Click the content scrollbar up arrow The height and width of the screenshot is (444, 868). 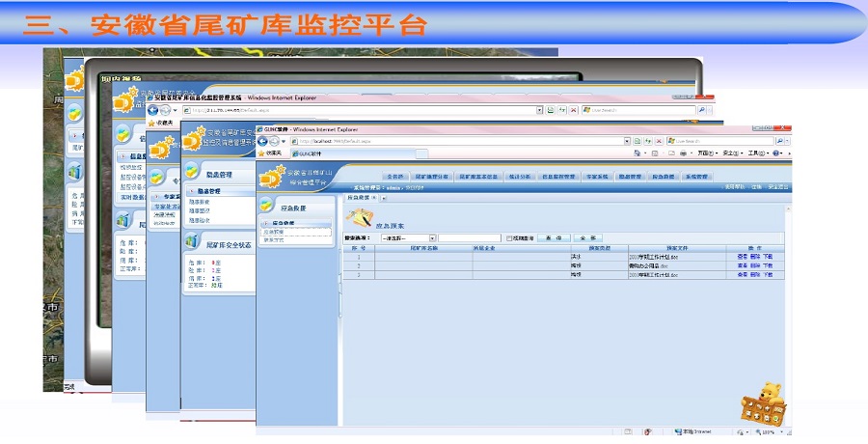788,208
